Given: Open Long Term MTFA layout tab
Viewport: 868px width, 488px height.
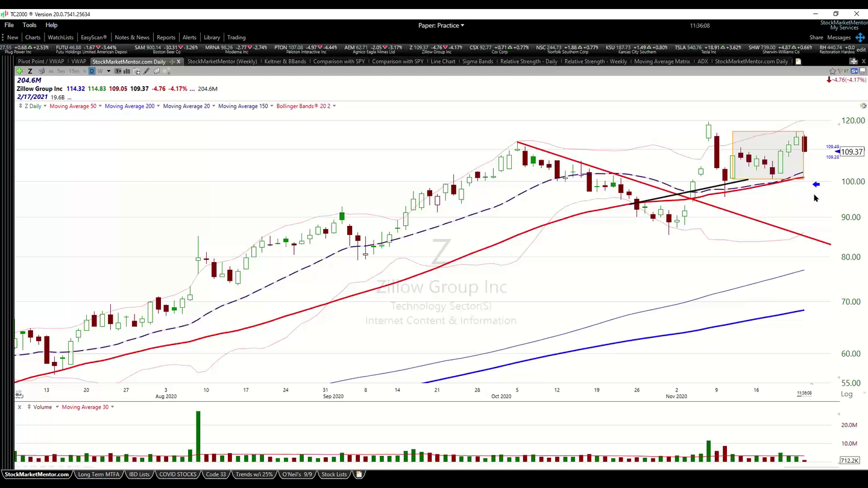Looking at the screenshot, I should point(99,474).
